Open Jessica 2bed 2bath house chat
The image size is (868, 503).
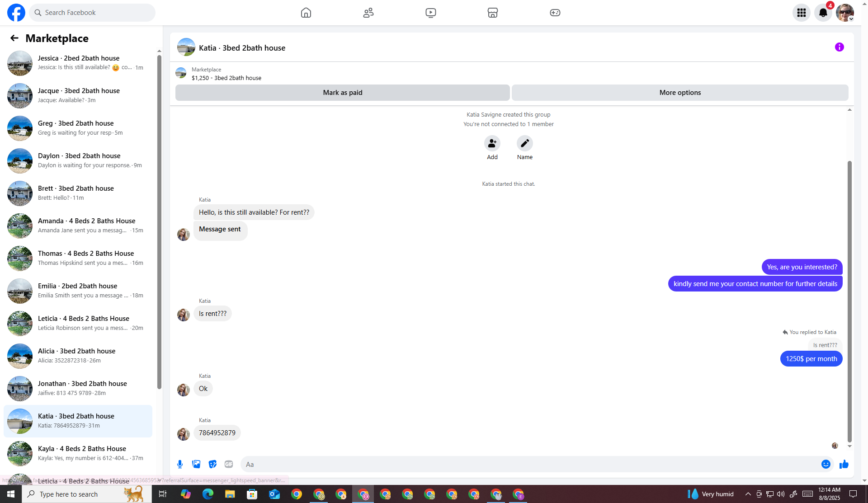78,63
